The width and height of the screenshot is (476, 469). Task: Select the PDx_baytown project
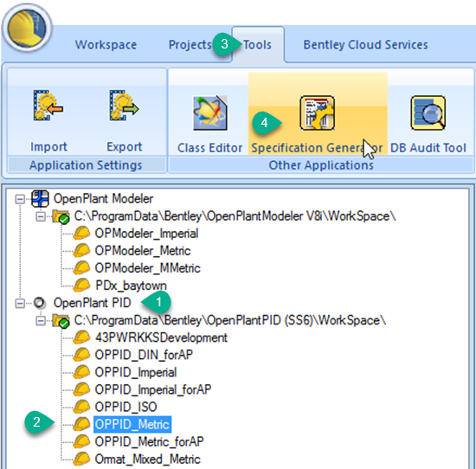tap(131, 286)
